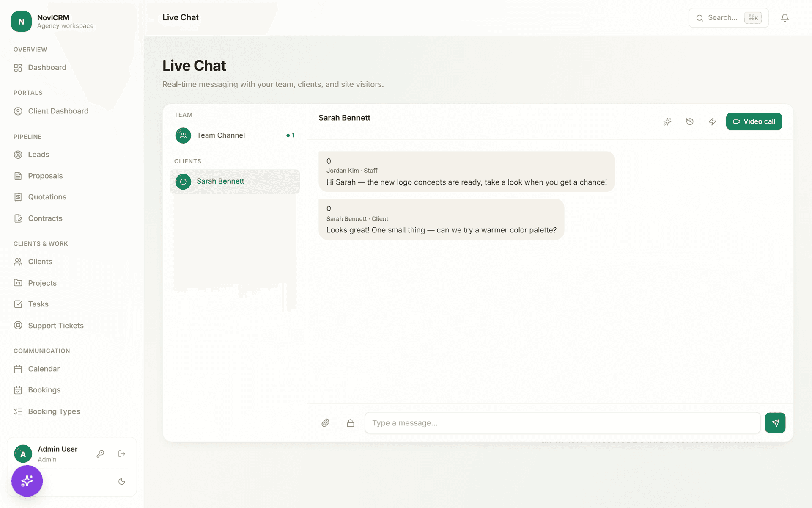Screen dimensions: 812x508
Task: Start a Video call with Sarah
Action: point(754,121)
